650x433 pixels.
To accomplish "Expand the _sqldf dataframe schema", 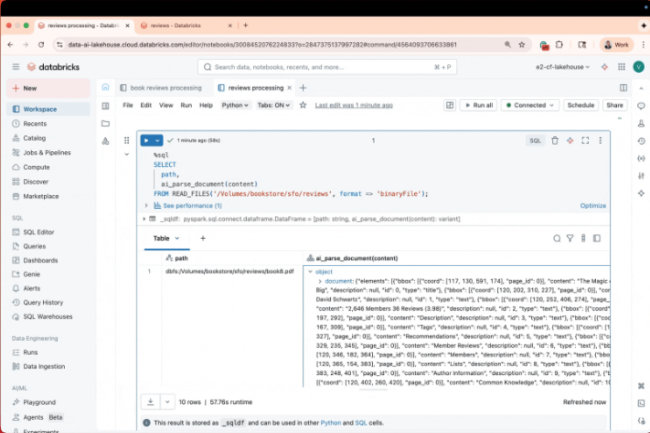I will 148,217.
